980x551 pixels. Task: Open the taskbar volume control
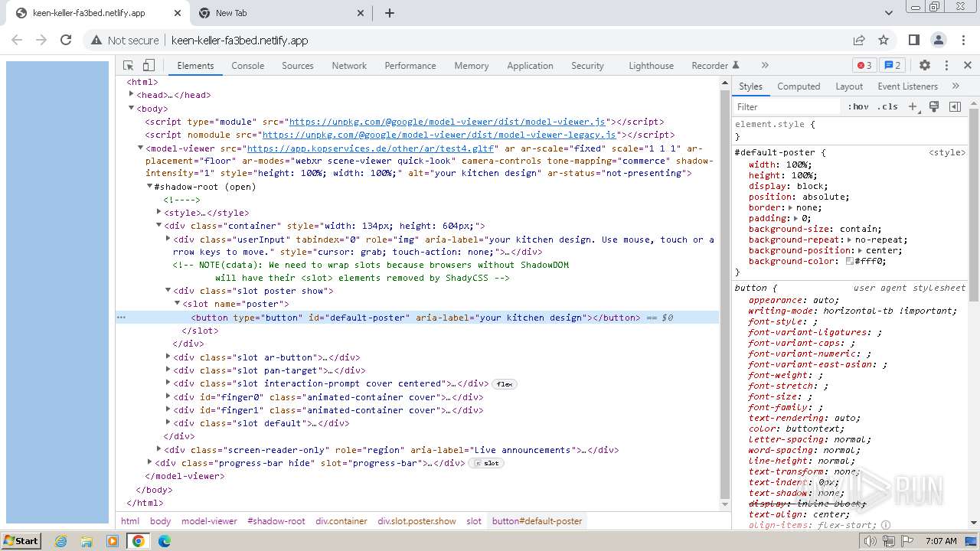pos(870,541)
